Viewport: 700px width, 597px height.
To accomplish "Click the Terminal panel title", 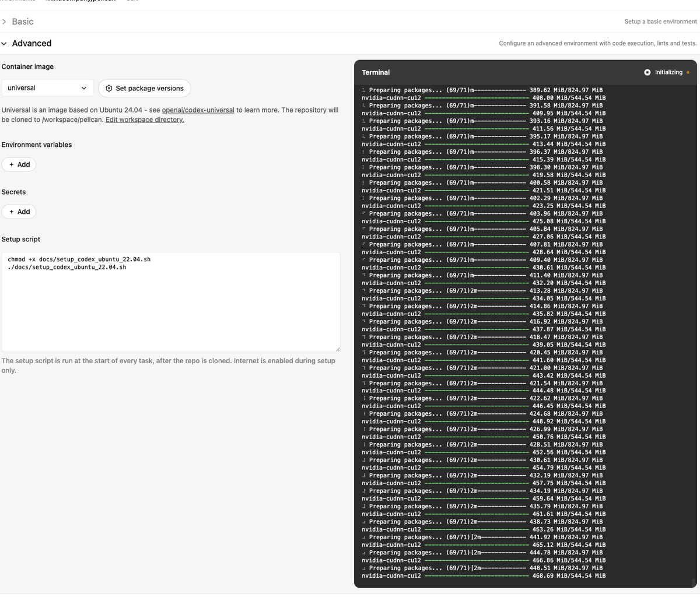I will tap(376, 72).
